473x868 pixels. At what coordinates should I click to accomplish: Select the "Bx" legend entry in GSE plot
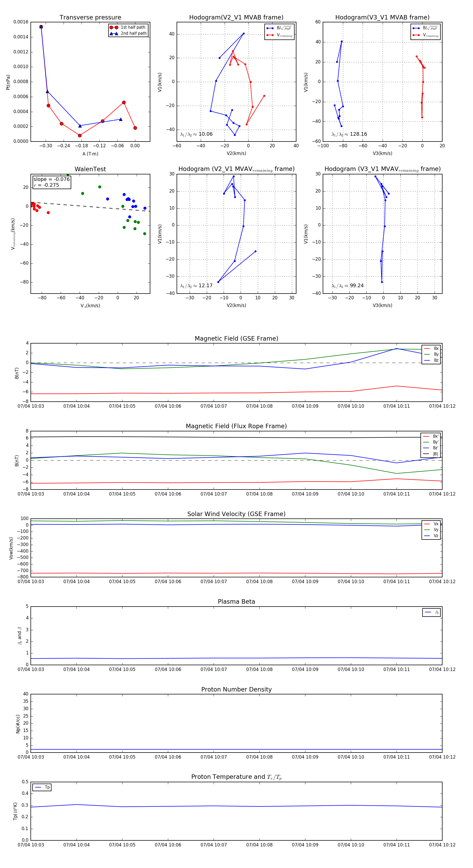(431, 349)
